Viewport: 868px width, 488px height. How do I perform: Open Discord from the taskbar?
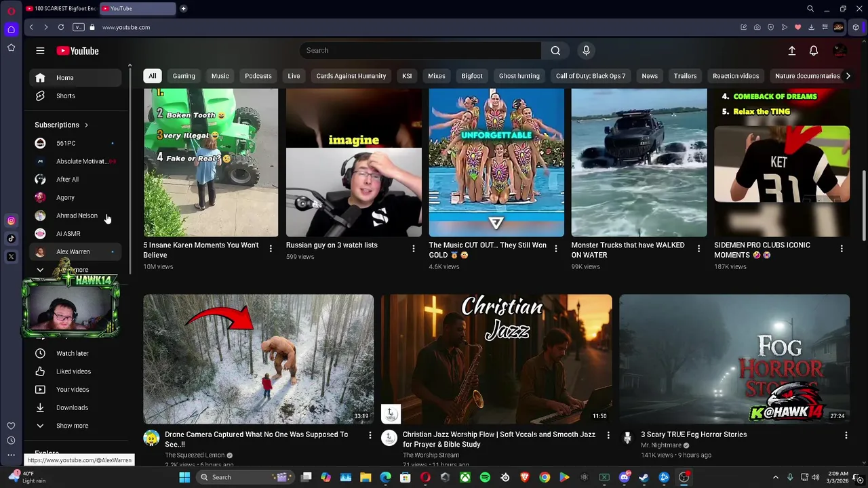point(624,477)
